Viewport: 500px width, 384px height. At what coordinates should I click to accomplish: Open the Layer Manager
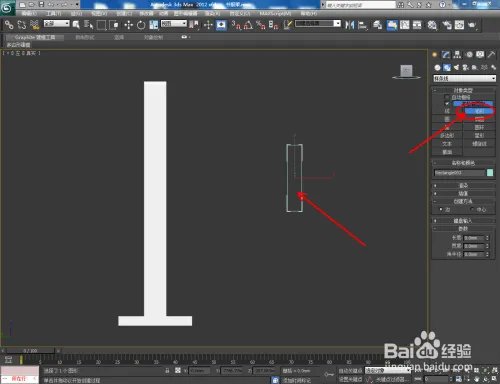click(x=377, y=25)
